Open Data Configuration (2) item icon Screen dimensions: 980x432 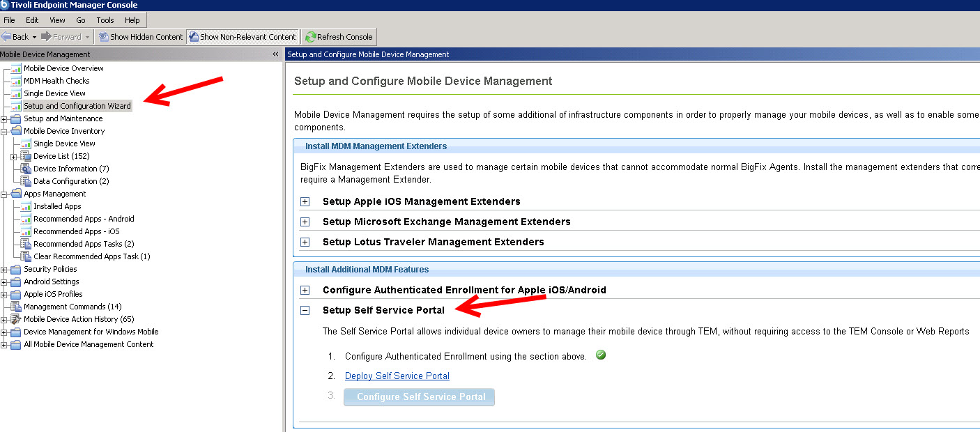point(26,181)
